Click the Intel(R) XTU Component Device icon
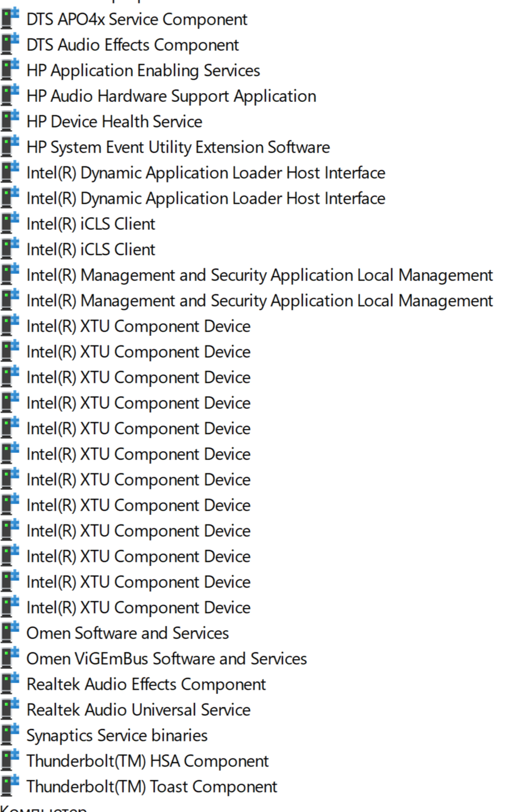 coord(9,326)
